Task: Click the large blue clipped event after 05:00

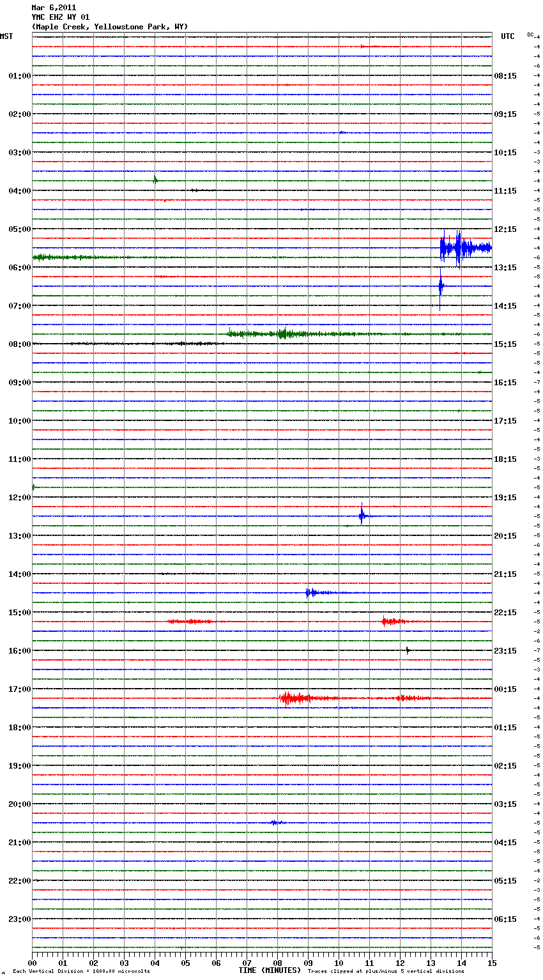Action: (465, 248)
